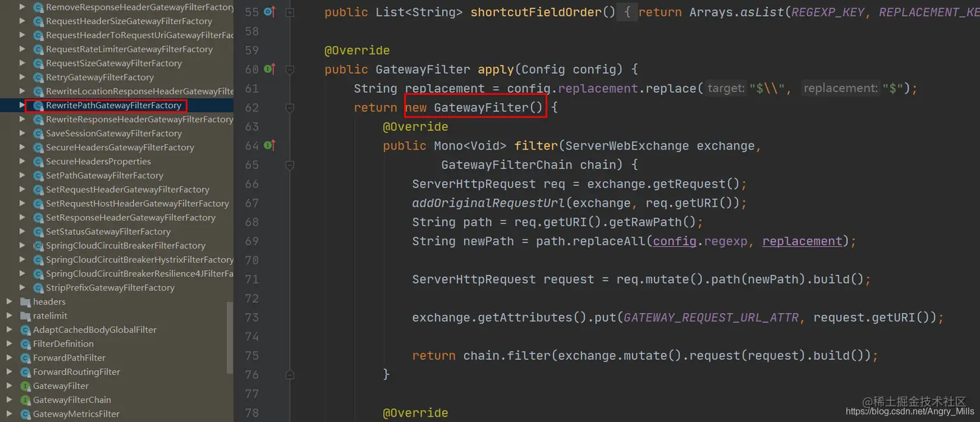980x422 pixels.
Task: Click class icon of RequestRateLimiterGatewayFilterFactory
Action: (38, 49)
